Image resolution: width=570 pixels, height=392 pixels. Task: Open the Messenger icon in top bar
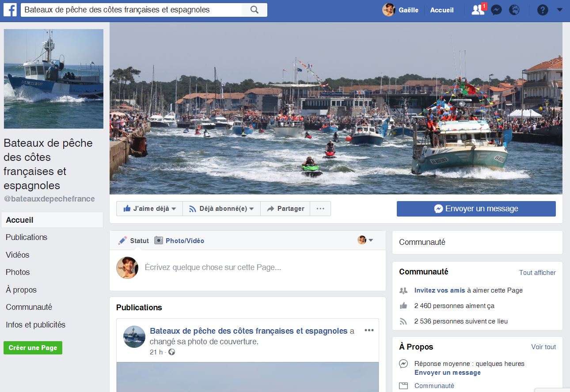point(496,10)
